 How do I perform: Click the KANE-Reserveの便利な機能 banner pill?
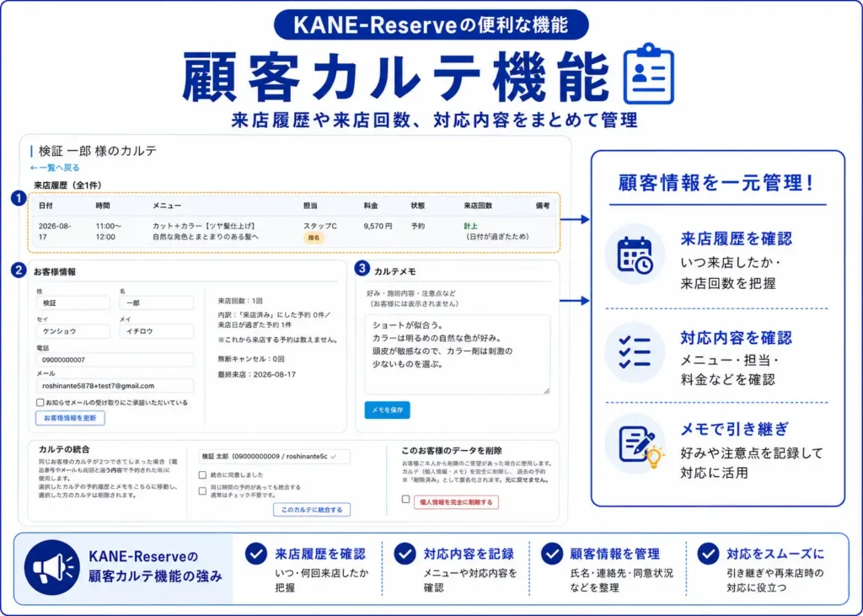tap(431, 24)
